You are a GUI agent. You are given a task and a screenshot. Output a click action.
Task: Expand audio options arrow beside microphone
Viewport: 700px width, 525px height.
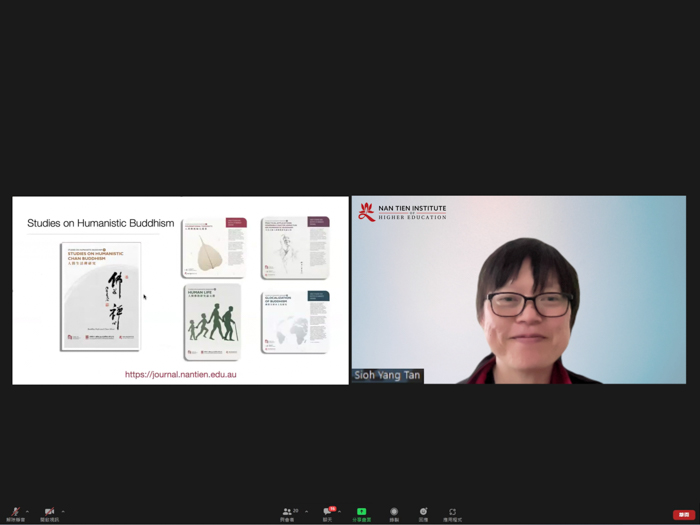tap(28, 510)
